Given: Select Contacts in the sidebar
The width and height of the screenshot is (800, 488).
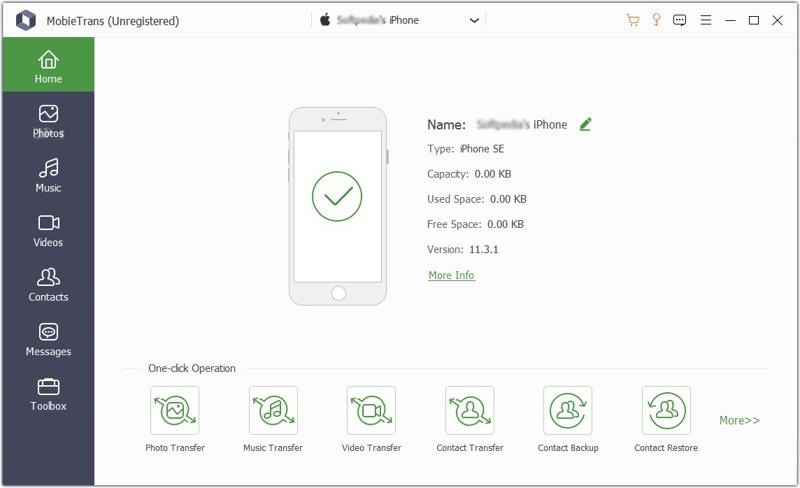Looking at the screenshot, I should pyautogui.click(x=48, y=285).
